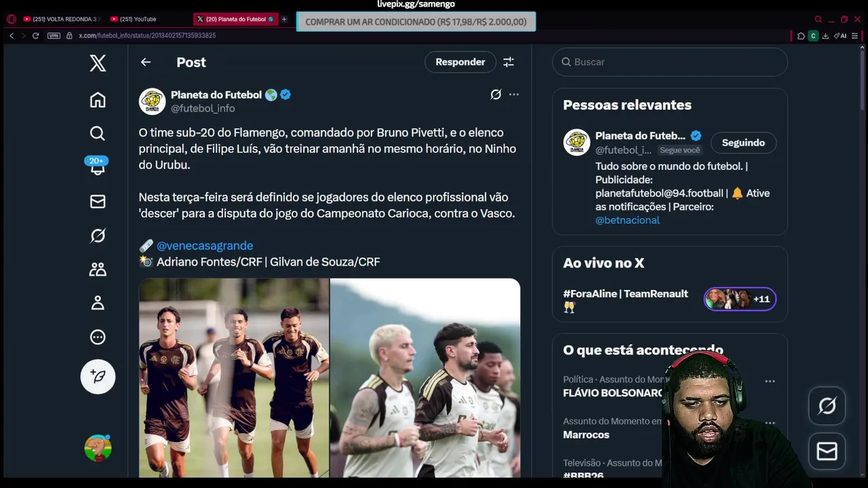The image size is (868, 488).
Task: Click the Opera menu logo
Action: [x=11, y=19]
